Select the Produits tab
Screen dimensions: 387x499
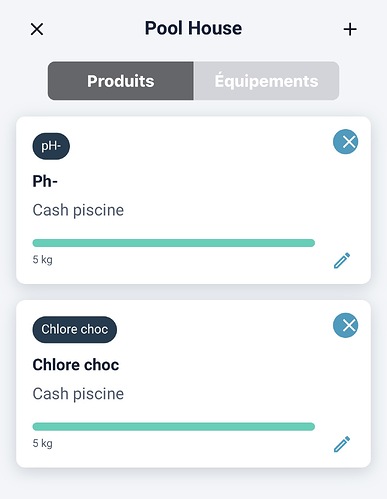(x=121, y=81)
